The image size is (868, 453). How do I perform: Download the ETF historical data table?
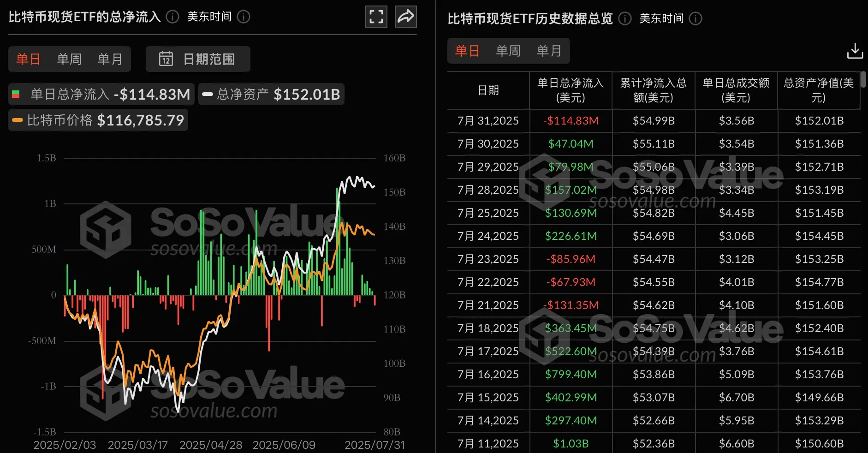coord(855,51)
